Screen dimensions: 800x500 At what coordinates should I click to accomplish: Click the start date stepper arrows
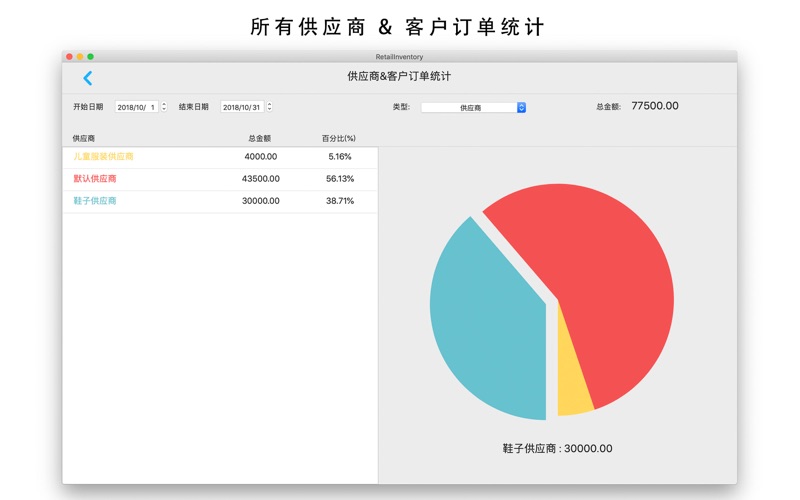pyautogui.click(x=164, y=107)
